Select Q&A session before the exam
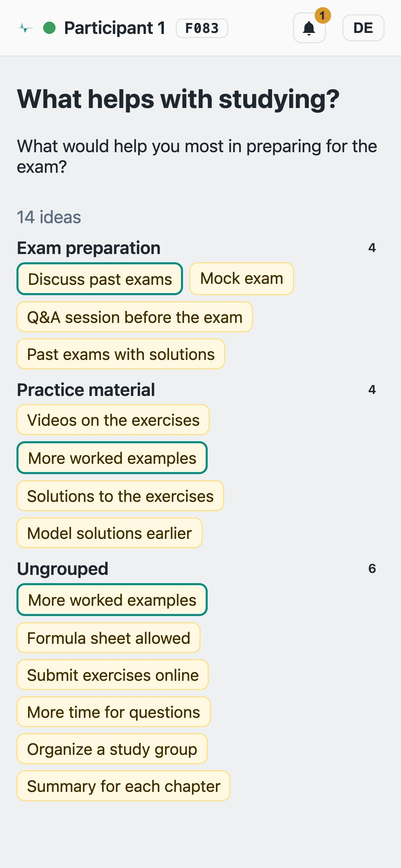This screenshot has width=401, height=868. 135,317
